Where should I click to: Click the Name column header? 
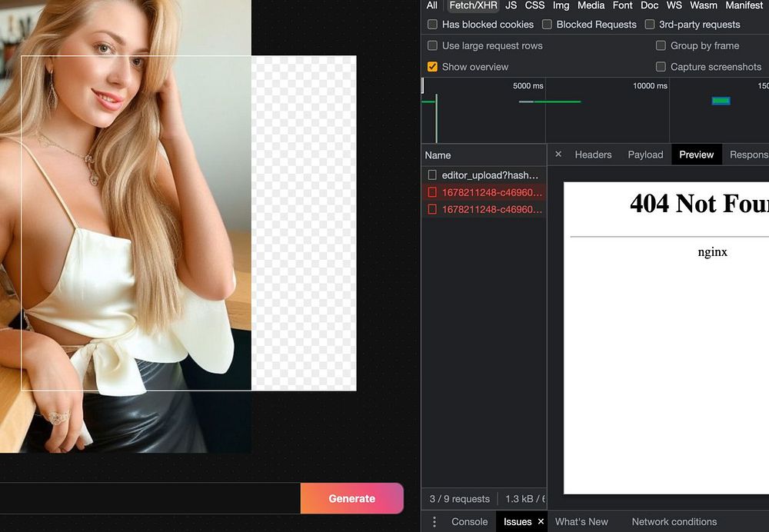coord(484,155)
